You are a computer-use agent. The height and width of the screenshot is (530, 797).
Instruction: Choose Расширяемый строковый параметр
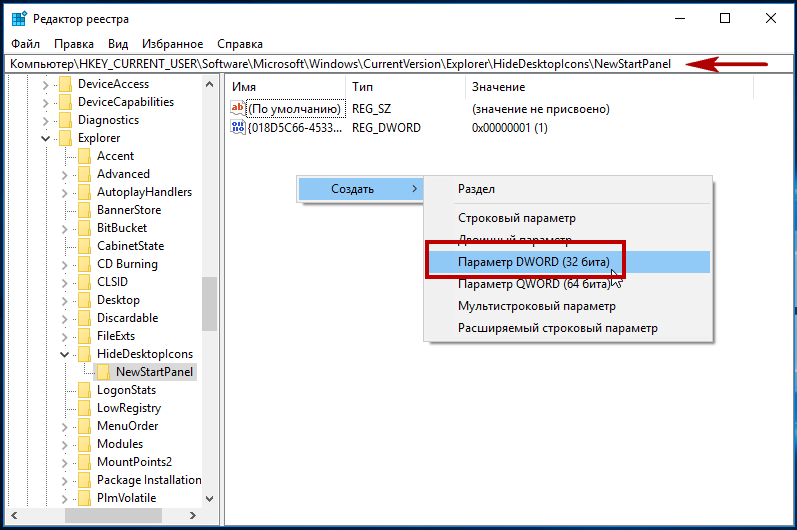click(567, 328)
